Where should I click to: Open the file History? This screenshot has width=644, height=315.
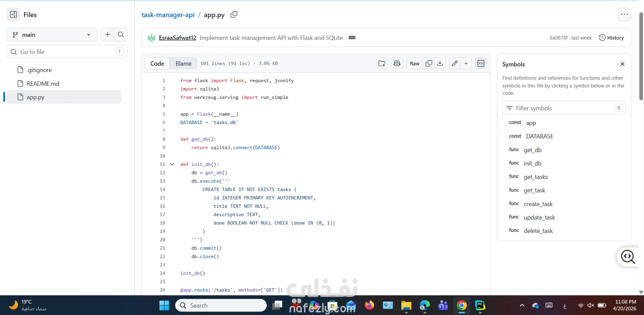coord(611,38)
